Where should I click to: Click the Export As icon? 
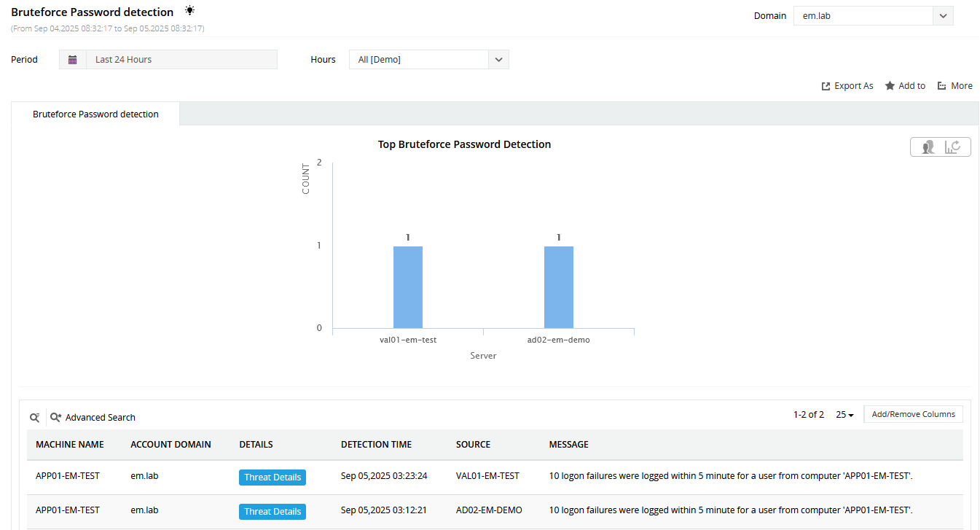coord(826,86)
